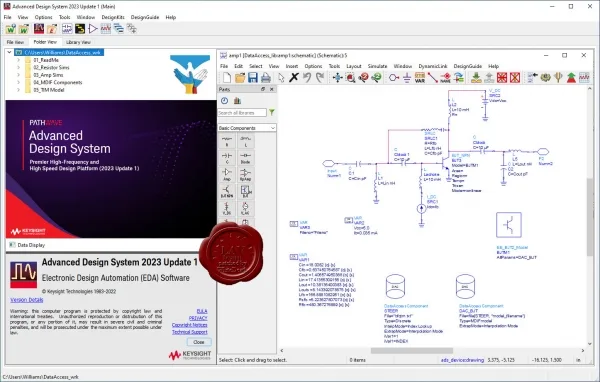Click the ads_device:drawing layer in status bar

pos(462,360)
